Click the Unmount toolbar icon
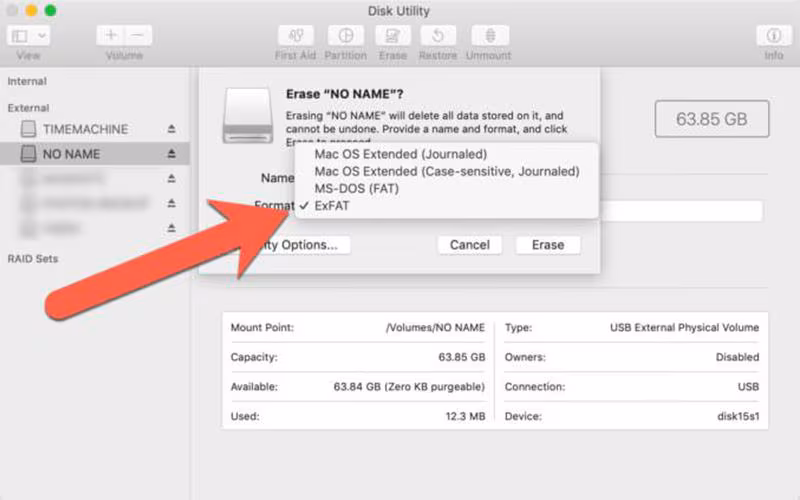Image resolution: width=800 pixels, height=500 pixels. coord(490,36)
